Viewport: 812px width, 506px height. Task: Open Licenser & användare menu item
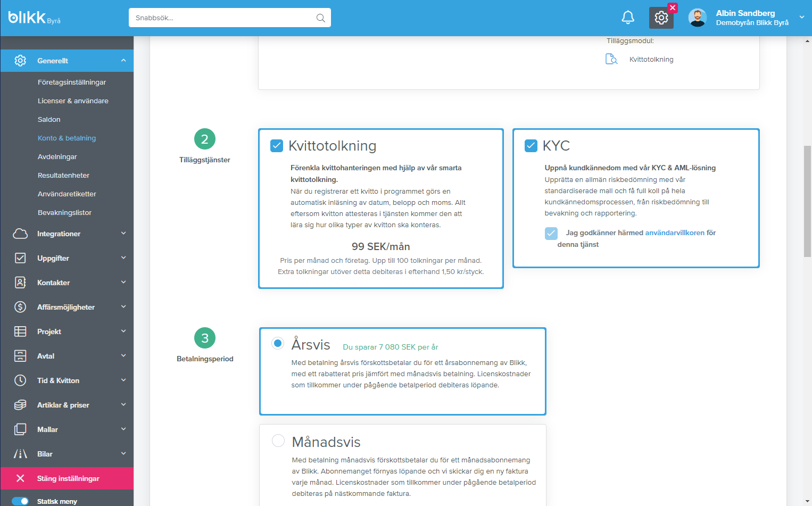73,101
